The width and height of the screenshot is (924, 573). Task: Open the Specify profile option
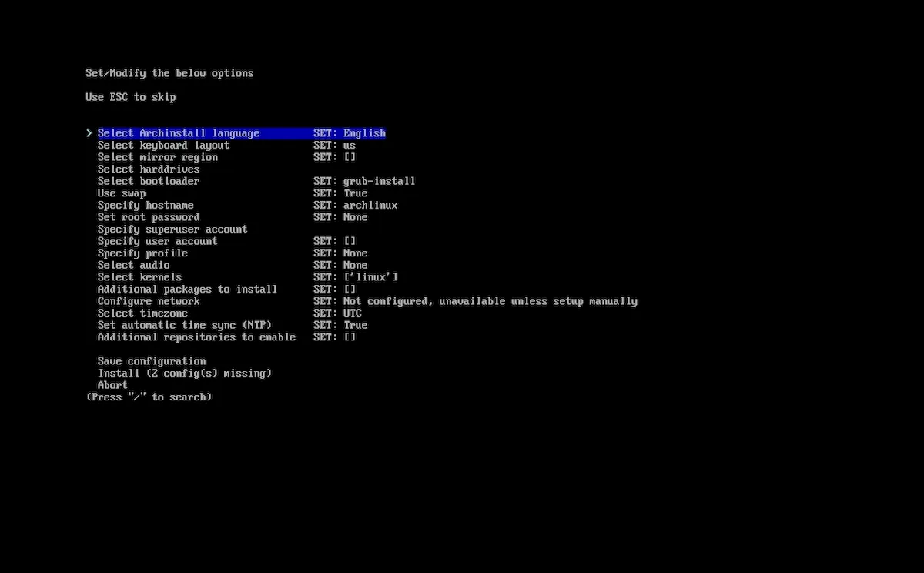pos(142,253)
